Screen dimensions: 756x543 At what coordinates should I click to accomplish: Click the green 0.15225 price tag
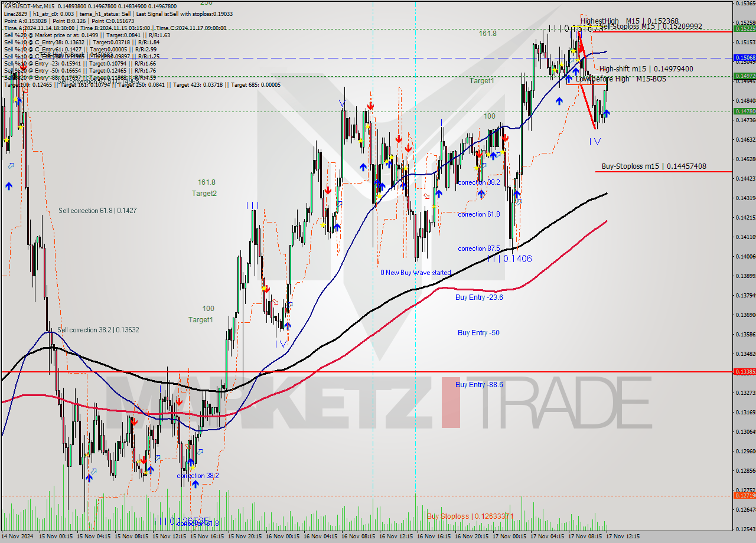pos(744,28)
